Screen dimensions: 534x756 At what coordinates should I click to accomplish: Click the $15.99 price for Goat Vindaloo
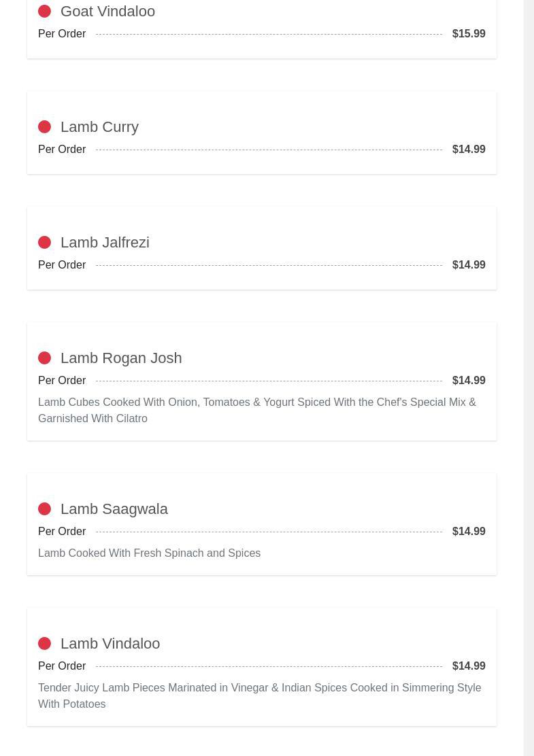coord(469,34)
